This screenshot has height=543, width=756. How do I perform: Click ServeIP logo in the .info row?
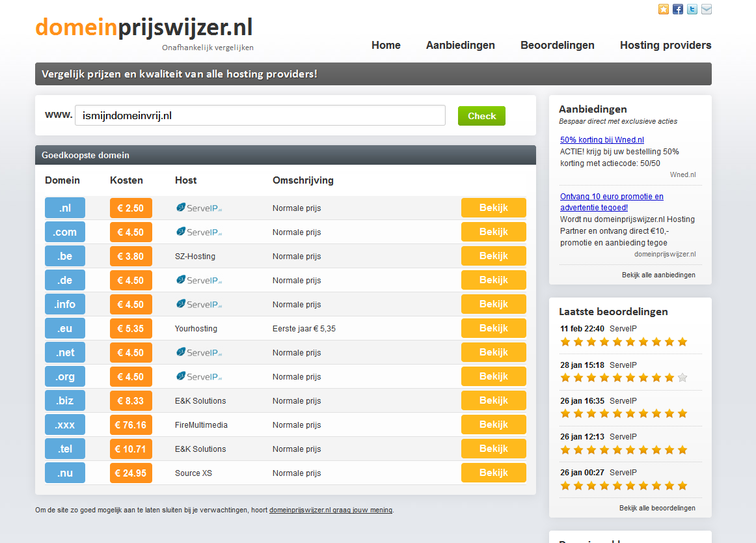click(198, 305)
